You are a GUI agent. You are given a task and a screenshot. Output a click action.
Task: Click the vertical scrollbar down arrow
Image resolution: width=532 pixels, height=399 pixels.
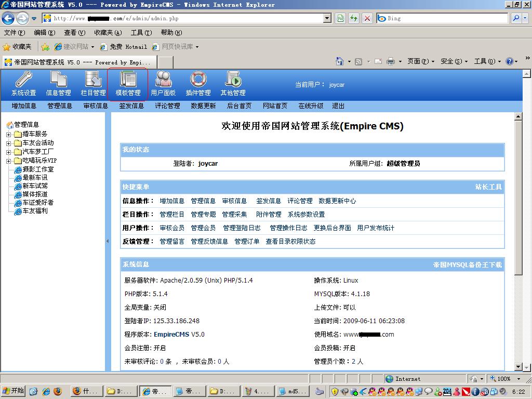518,367
